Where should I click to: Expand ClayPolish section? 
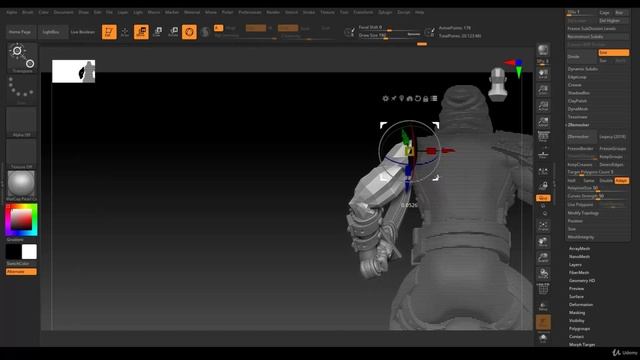point(577,101)
